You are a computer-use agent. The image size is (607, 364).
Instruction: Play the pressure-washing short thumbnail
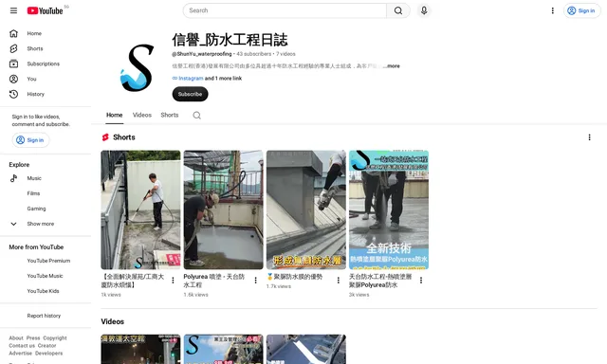click(140, 209)
